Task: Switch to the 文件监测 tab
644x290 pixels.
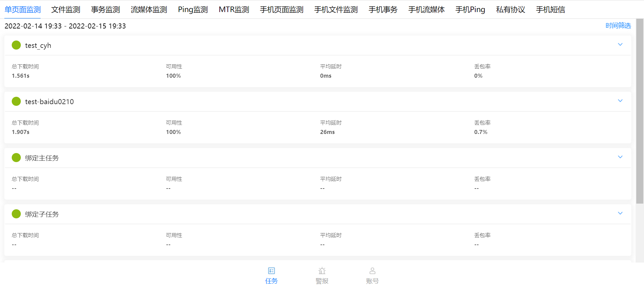Action: click(x=66, y=10)
